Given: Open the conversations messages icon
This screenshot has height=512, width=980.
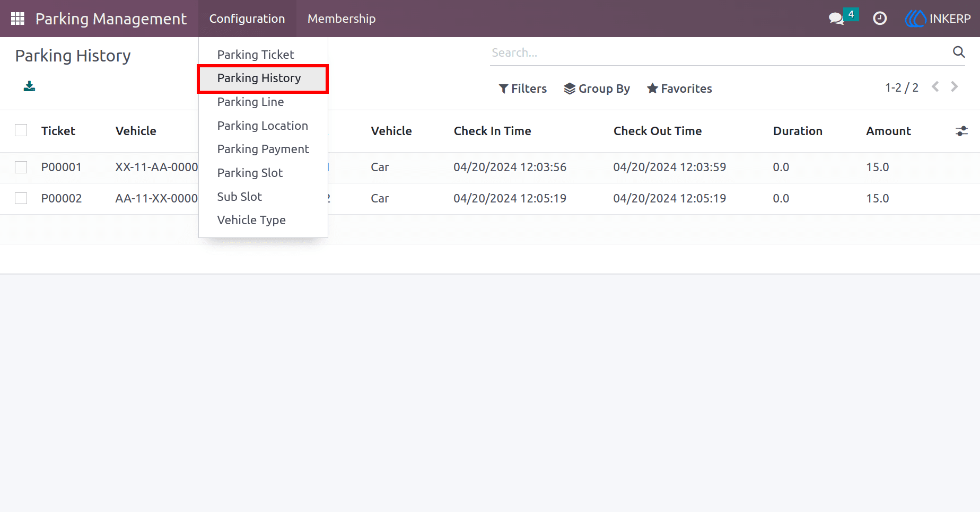Looking at the screenshot, I should pos(836,19).
